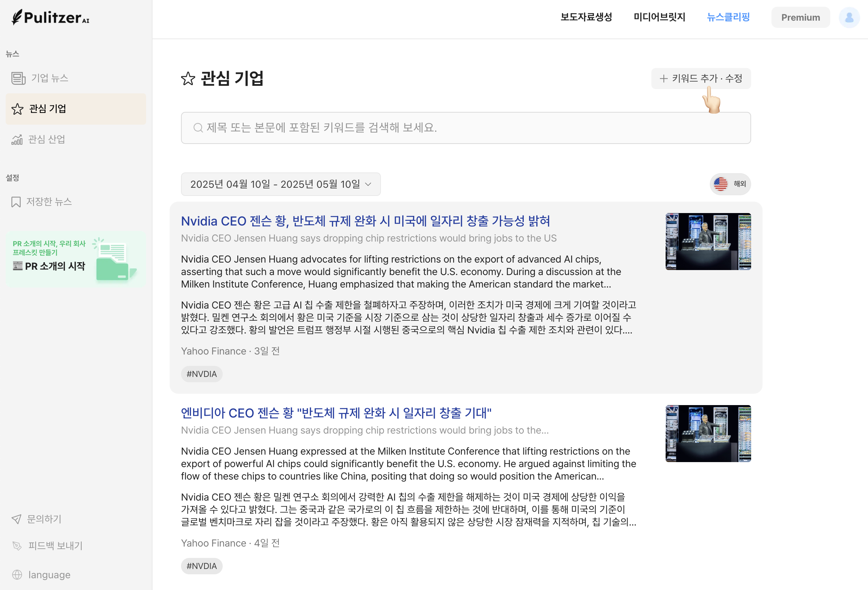Click #NVDIA tag on first article
Viewport: 868px width, 590px height.
click(x=202, y=374)
